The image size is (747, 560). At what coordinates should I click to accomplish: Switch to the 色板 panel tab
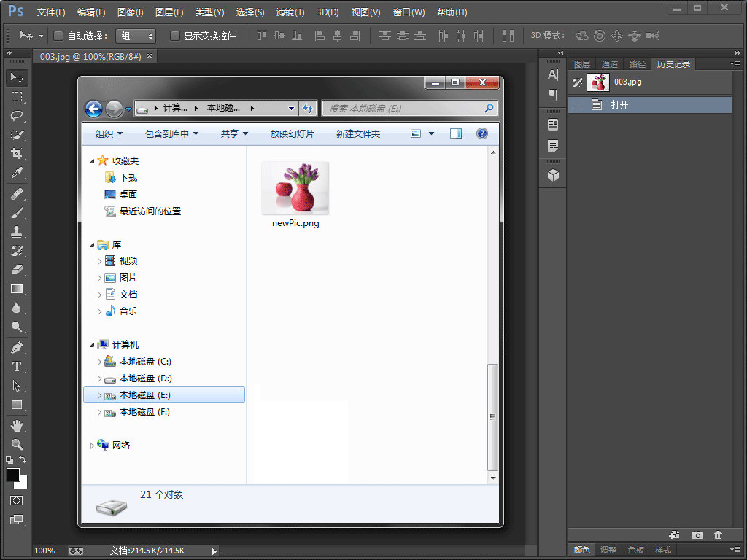[x=635, y=550]
